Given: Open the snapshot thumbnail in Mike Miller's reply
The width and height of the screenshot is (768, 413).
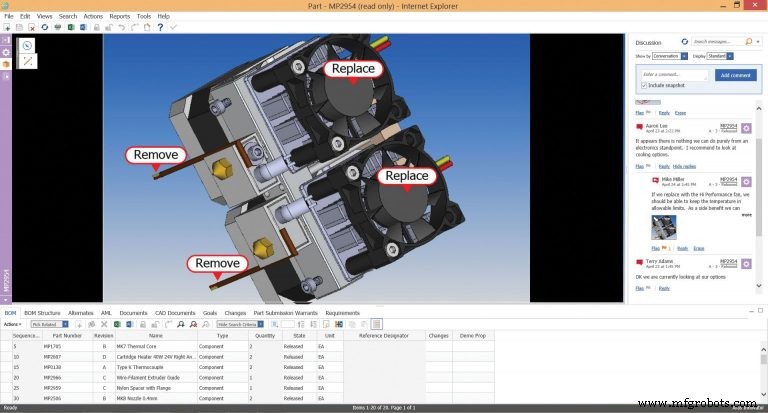Looking at the screenshot, I should tap(664, 228).
